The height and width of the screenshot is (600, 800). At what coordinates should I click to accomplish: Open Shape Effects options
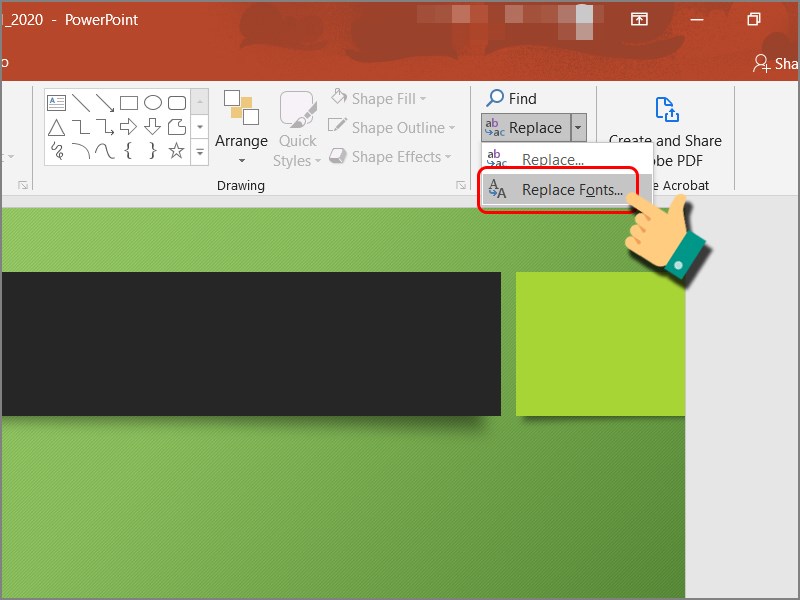[x=390, y=156]
